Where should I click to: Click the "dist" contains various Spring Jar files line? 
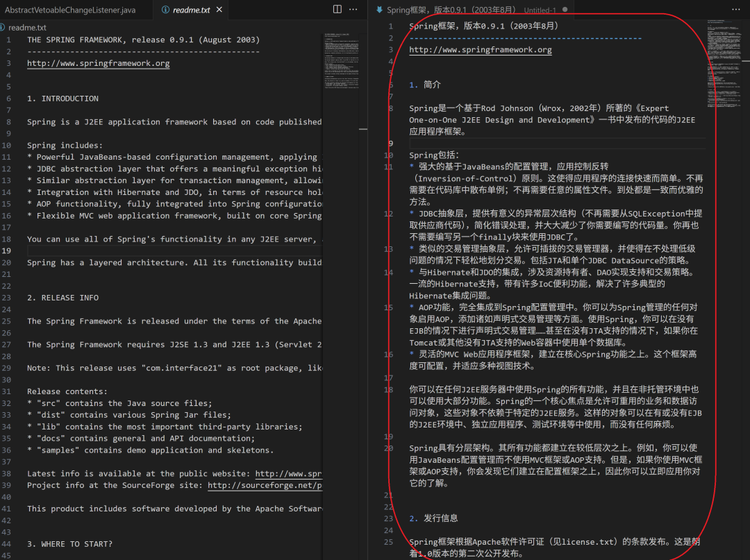(x=128, y=415)
